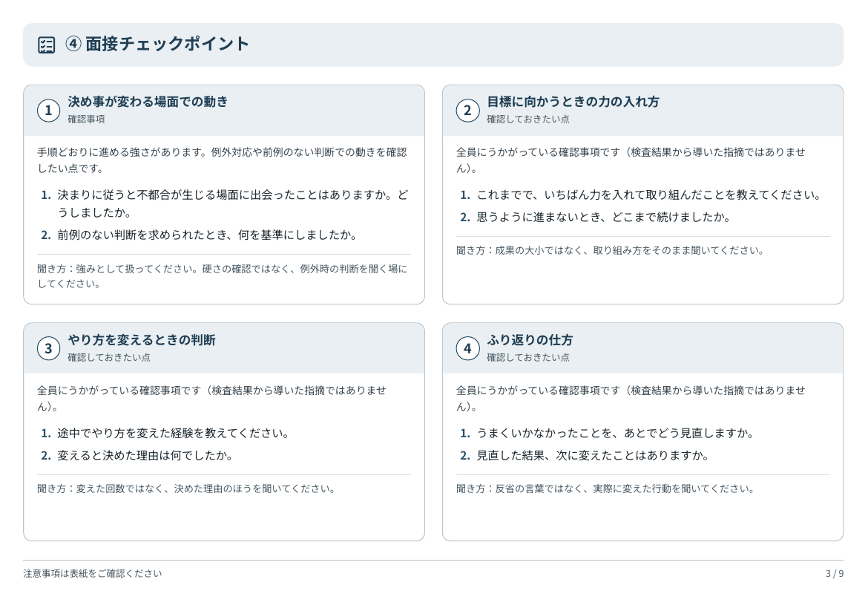Click the footer text 注意事項は表紙をご確認ください
Screen dimensions: 868x614
click(x=93, y=574)
